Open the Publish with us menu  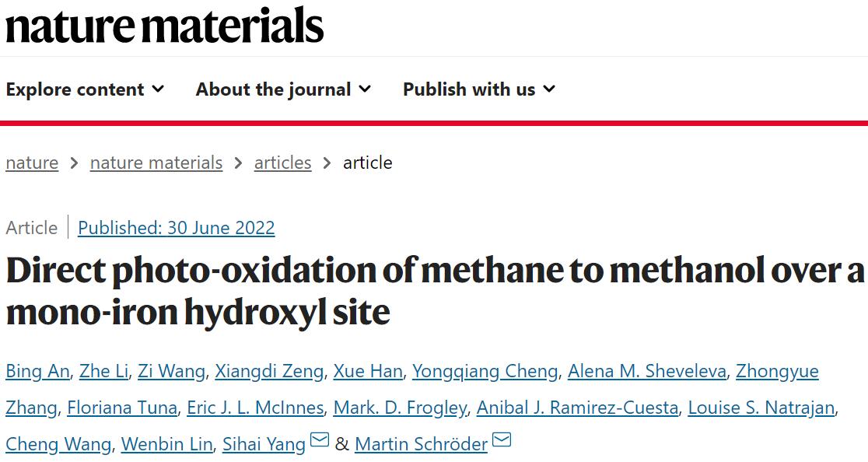coord(479,89)
